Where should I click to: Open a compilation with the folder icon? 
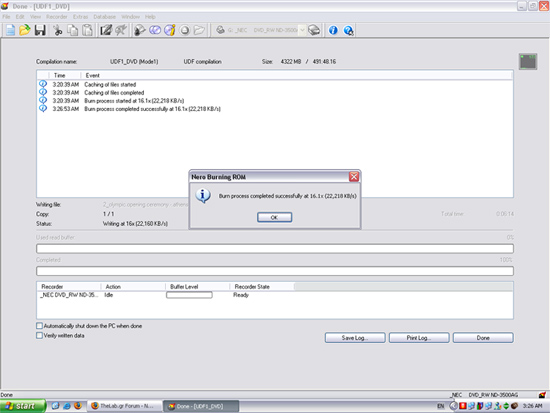click(25, 30)
